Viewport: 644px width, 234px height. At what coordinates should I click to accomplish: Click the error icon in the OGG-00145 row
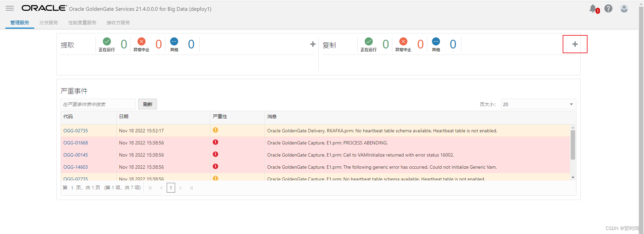pyautogui.click(x=215, y=154)
